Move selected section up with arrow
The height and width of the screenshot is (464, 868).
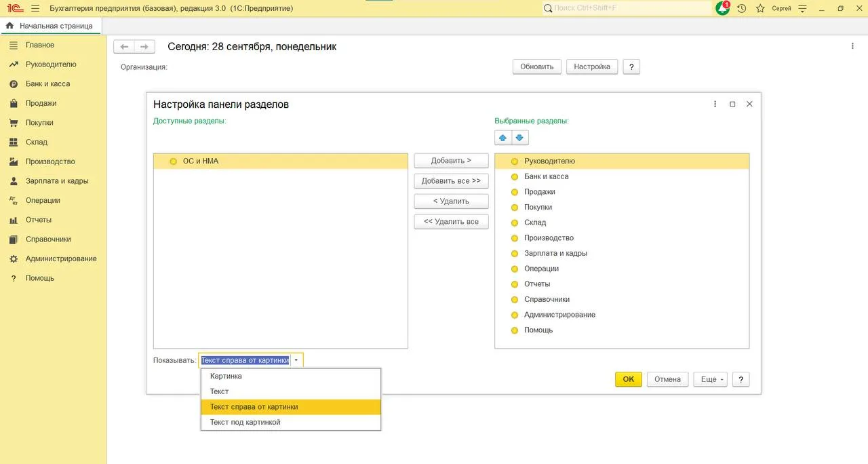(x=502, y=138)
